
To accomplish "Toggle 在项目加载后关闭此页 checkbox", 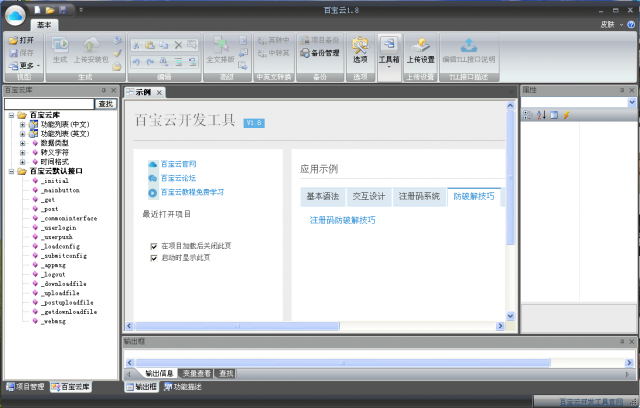I will pos(154,246).
